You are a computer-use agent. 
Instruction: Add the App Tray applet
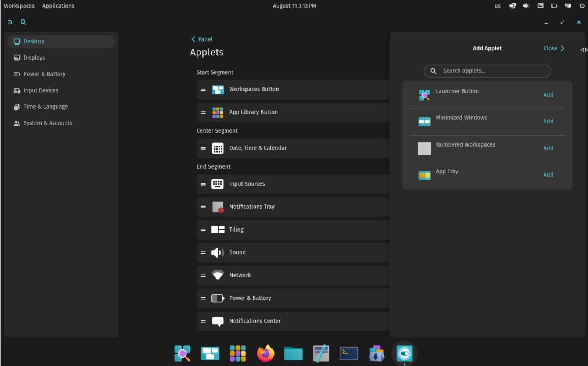[x=548, y=175]
